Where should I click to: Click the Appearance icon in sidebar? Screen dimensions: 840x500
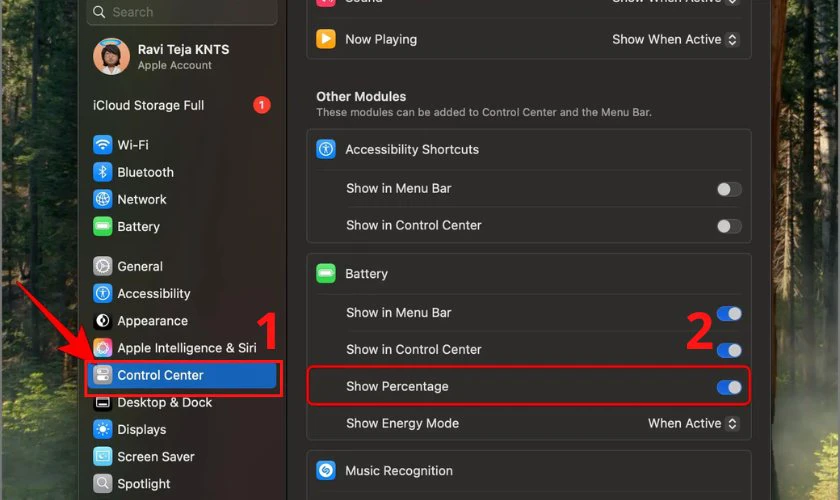click(x=102, y=321)
